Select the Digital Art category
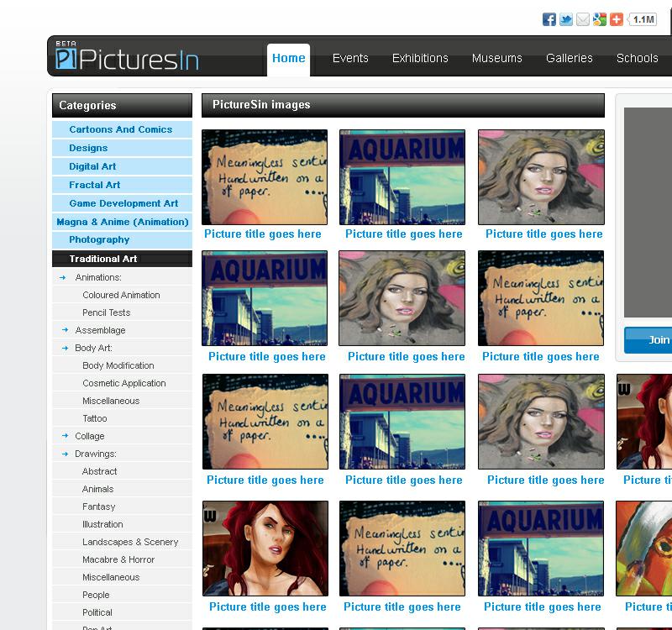This screenshot has width=672, height=630. coord(122,166)
